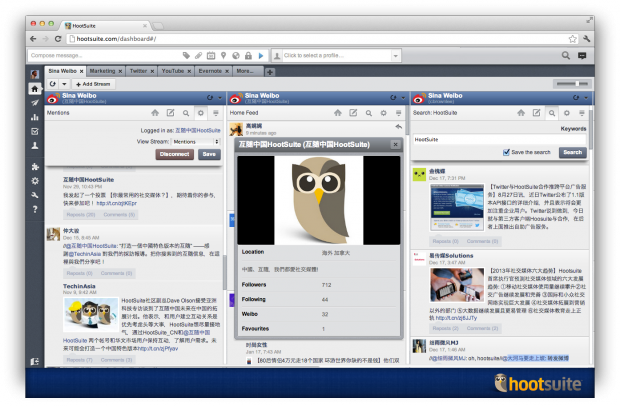Add location with the pin icon
This screenshot has width=620, height=406.
[x=223, y=55]
